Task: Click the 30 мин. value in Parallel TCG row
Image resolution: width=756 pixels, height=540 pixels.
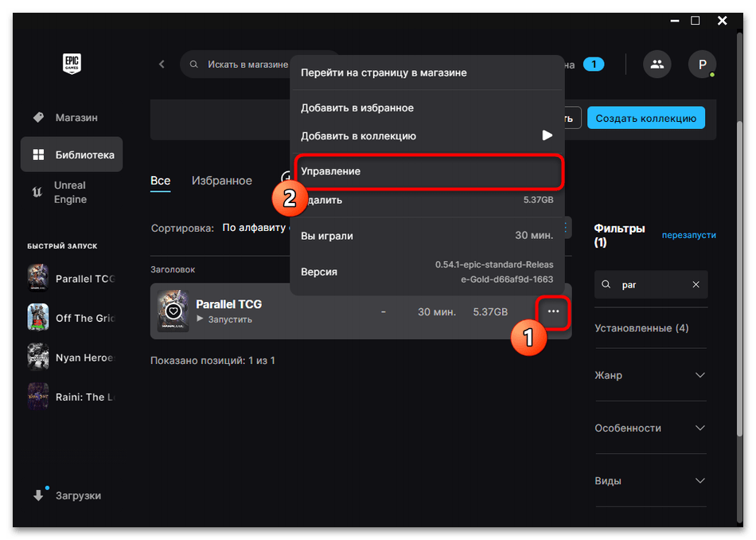Action: coord(436,311)
